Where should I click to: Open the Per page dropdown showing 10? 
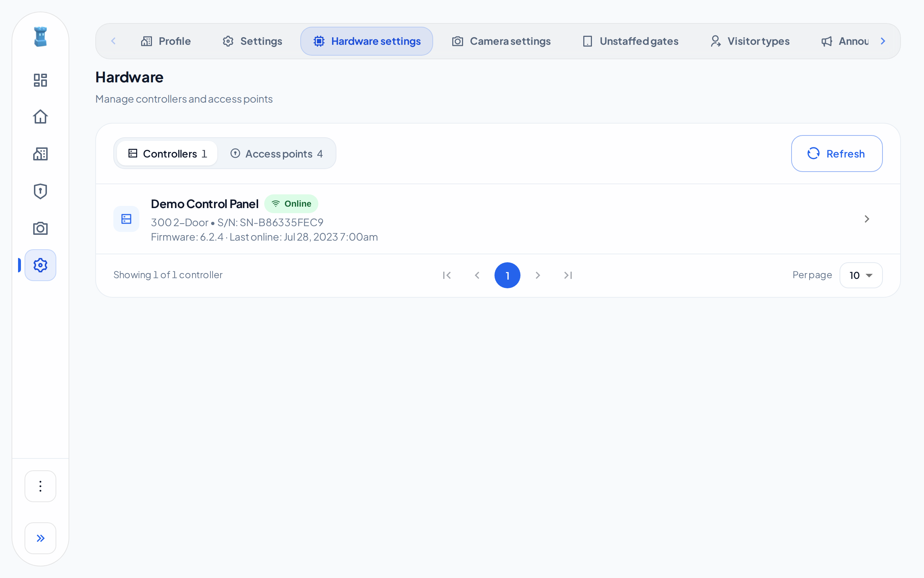point(861,275)
